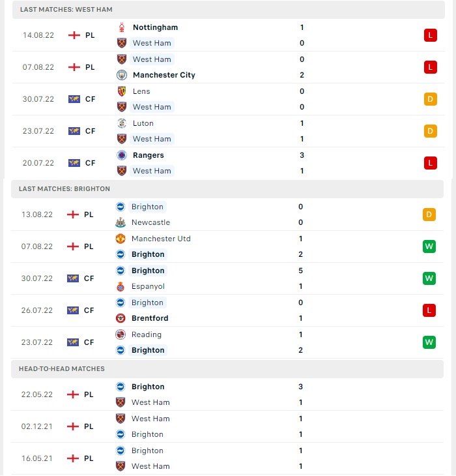Click the Rangers club crest icon

pyautogui.click(x=122, y=155)
